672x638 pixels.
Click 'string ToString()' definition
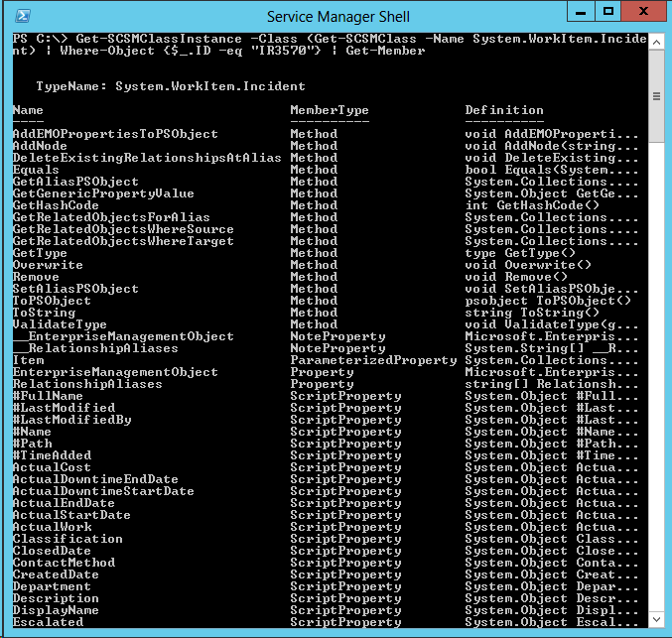pos(532,313)
